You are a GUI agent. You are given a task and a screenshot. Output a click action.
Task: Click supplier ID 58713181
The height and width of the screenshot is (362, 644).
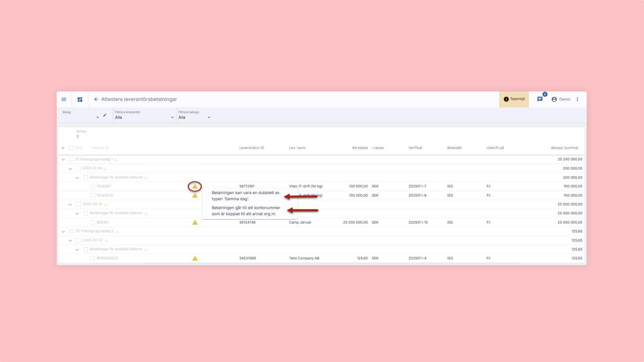pyautogui.click(x=247, y=186)
